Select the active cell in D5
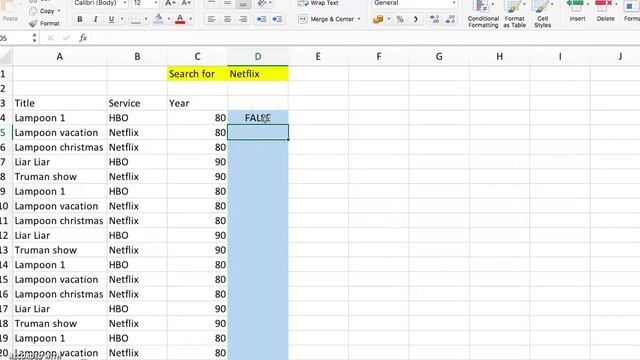 (x=258, y=133)
